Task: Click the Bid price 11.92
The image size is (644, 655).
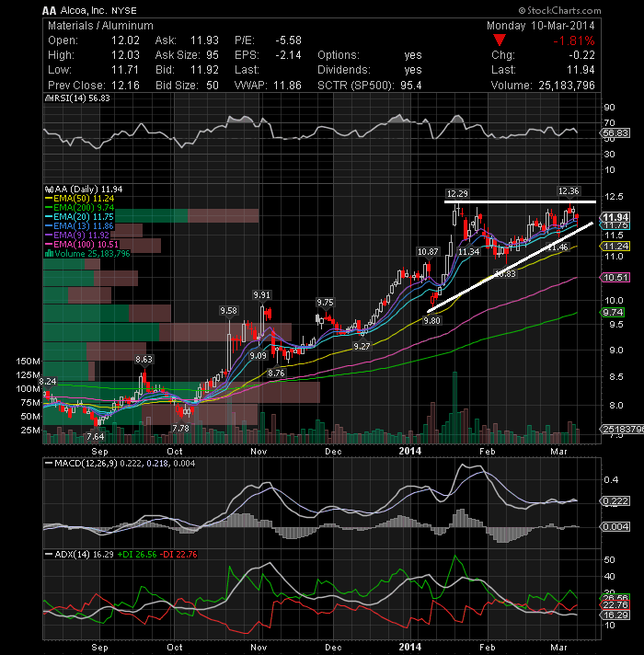Action: (x=204, y=70)
